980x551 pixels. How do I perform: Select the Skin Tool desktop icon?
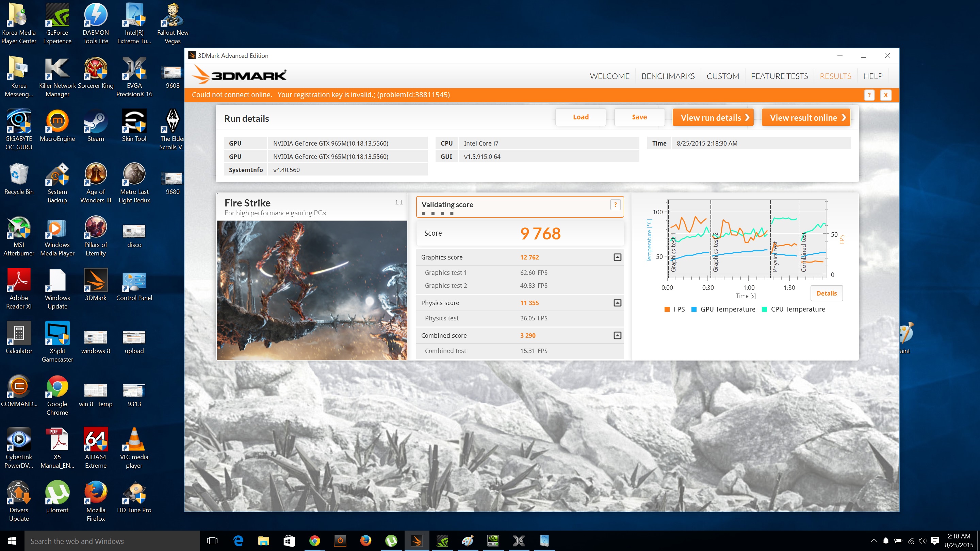[134, 126]
